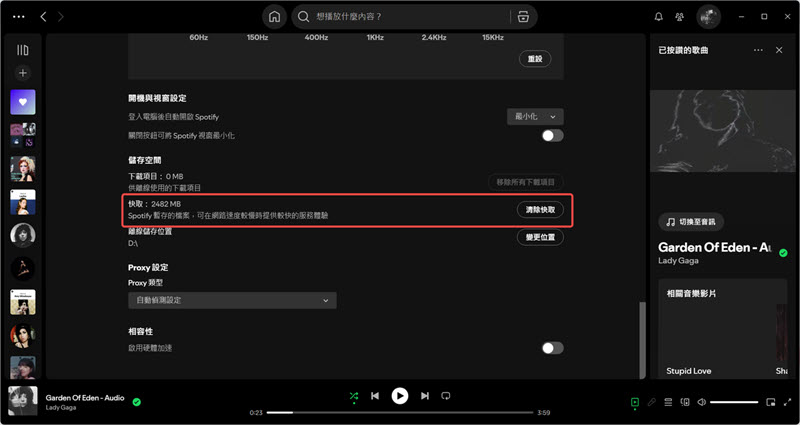The image size is (800, 425).
Task: Collapse Your Library sidebar
Action: [x=22, y=50]
